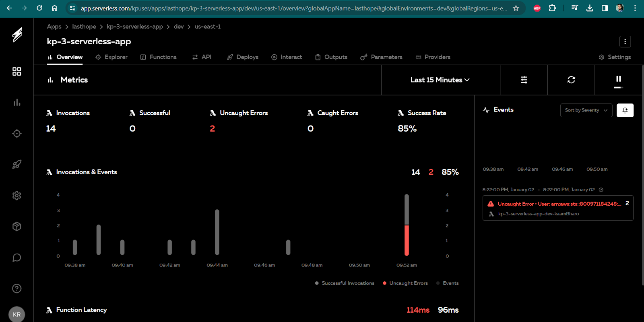Toggle Events legend item
Image resolution: width=644 pixels, height=322 pixels.
pyautogui.click(x=448, y=283)
